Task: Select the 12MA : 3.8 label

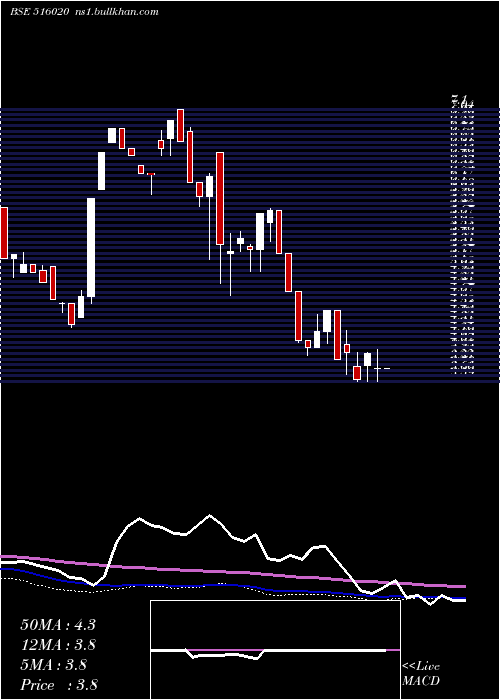Action: [x=58, y=645]
